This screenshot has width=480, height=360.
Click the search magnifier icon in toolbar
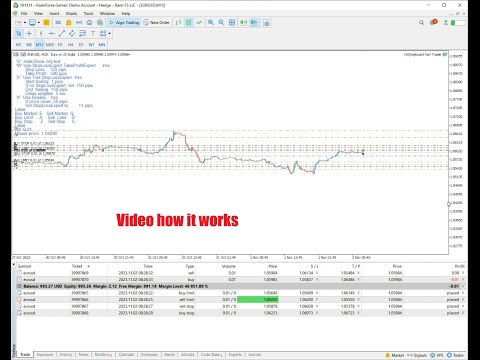coord(422,23)
